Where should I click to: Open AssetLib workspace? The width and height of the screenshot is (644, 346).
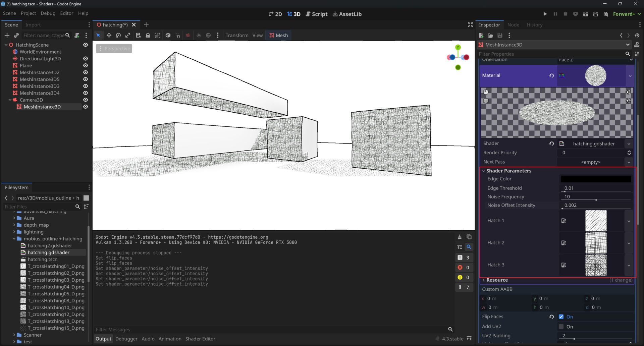click(347, 14)
